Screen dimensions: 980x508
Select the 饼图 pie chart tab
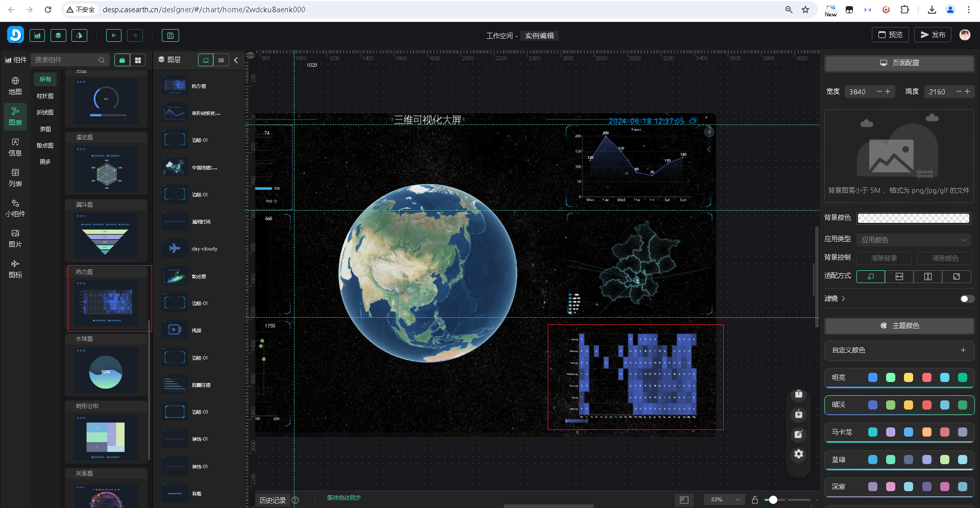coord(45,129)
